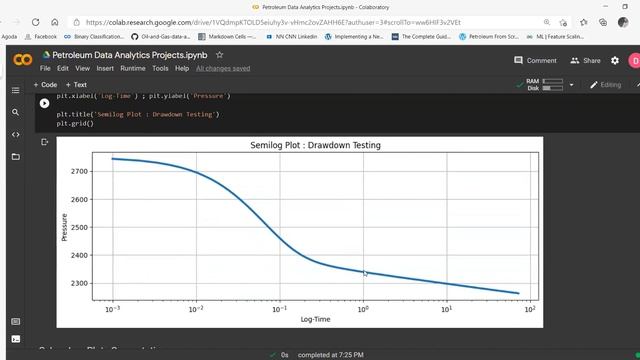Open the NN CNN Linkedin bookmark

[x=291, y=37]
